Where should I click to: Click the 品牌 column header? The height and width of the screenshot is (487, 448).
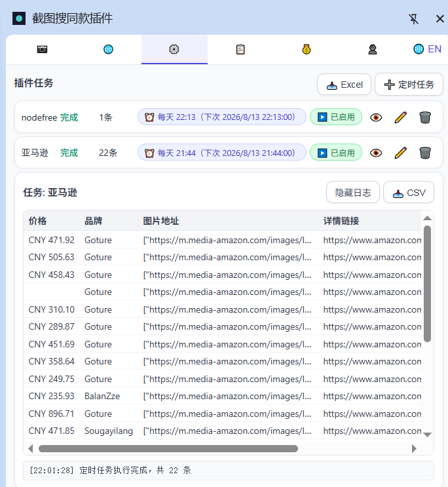[94, 221]
